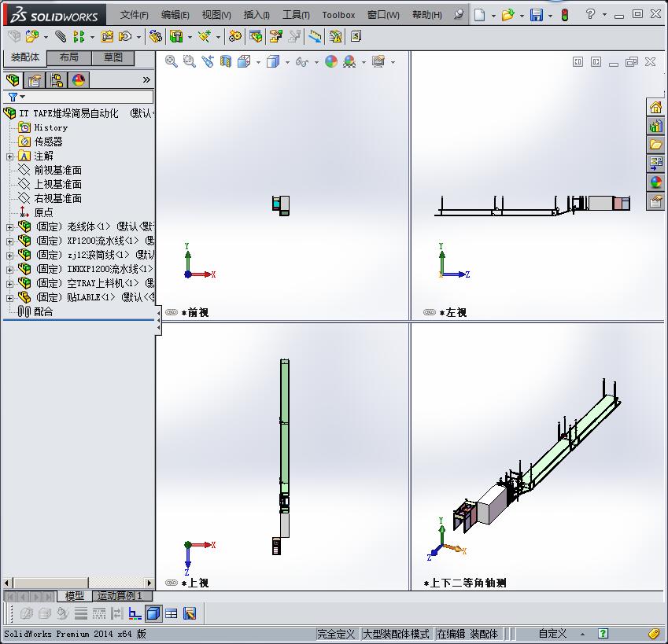Open SolidWorks Resources home icon in task pane
The height and width of the screenshot is (644, 668).
click(655, 107)
